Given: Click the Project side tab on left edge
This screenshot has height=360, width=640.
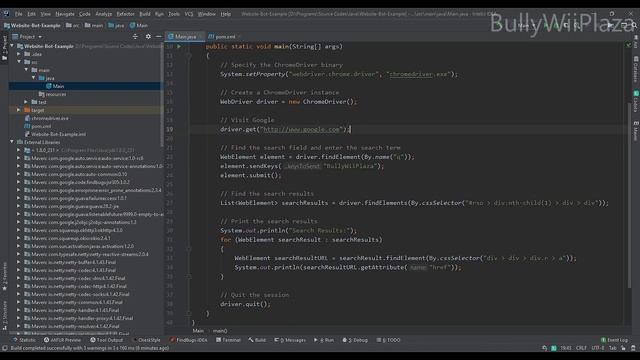Looking at the screenshot, I should click(5, 48).
